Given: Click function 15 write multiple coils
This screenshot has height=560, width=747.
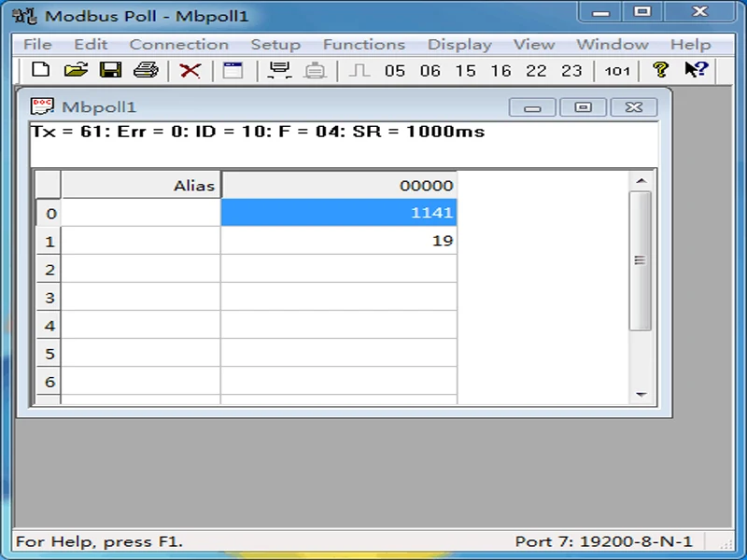Looking at the screenshot, I should [465, 71].
